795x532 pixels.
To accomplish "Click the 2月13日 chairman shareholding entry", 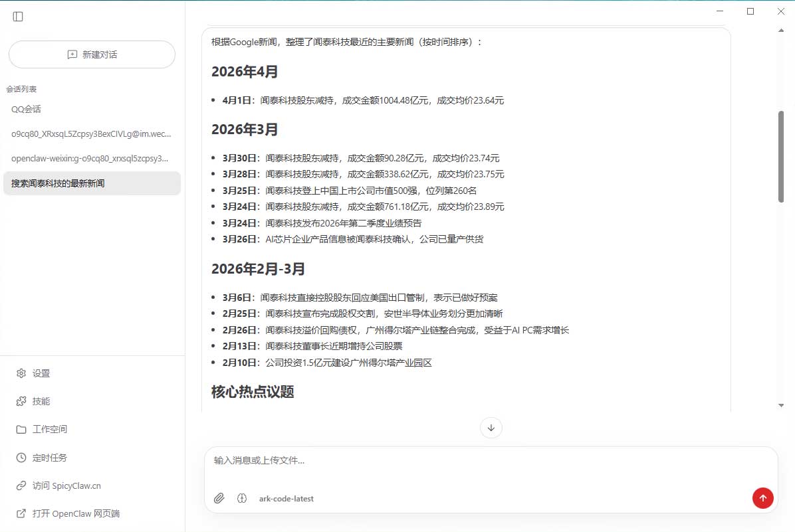I will 312,346.
